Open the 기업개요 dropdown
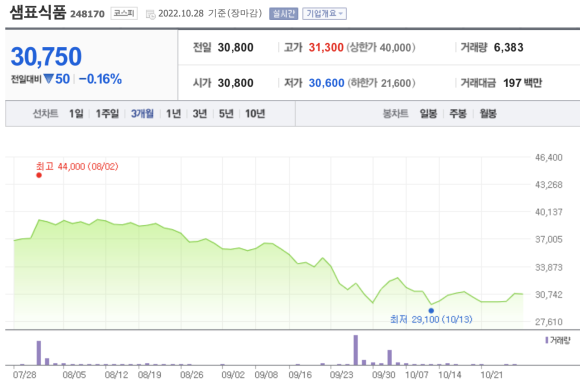Screen dimensions: 580x392 coord(324,14)
